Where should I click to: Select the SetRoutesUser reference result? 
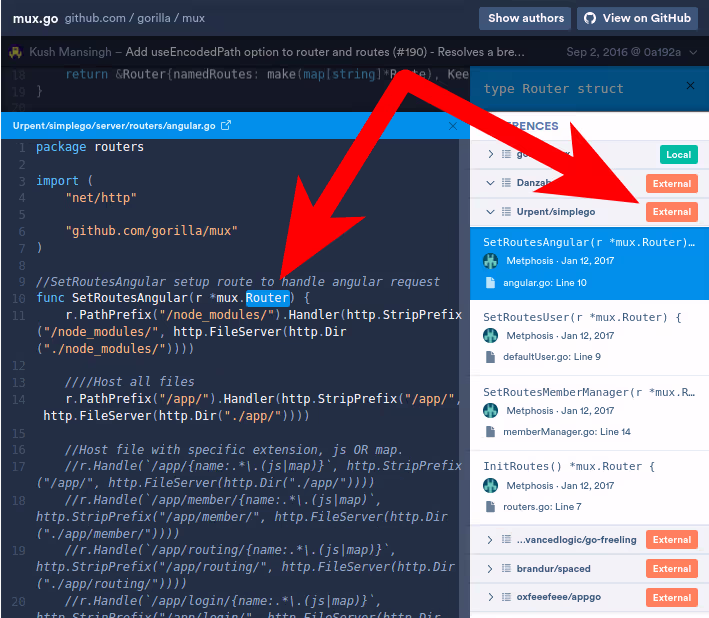[589, 337]
